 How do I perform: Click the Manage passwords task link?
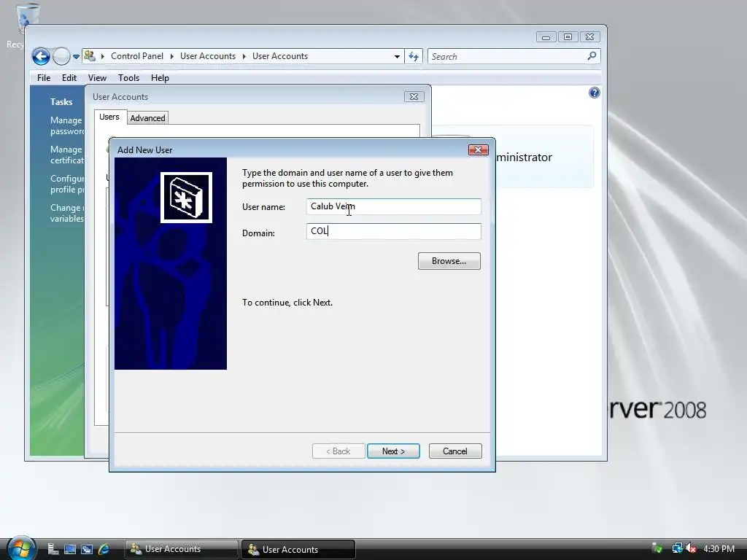[67, 125]
